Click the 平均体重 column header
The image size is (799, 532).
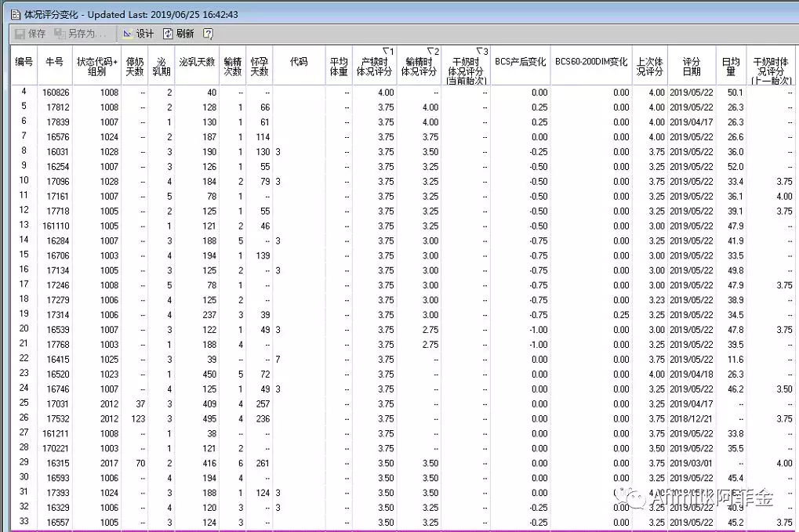point(339,66)
